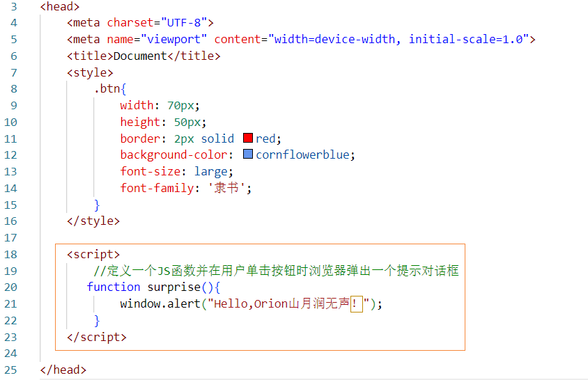The height and width of the screenshot is (380, 588).
Task: Click the UTF-8 charset attribute value
Action: tap(184, 23)
